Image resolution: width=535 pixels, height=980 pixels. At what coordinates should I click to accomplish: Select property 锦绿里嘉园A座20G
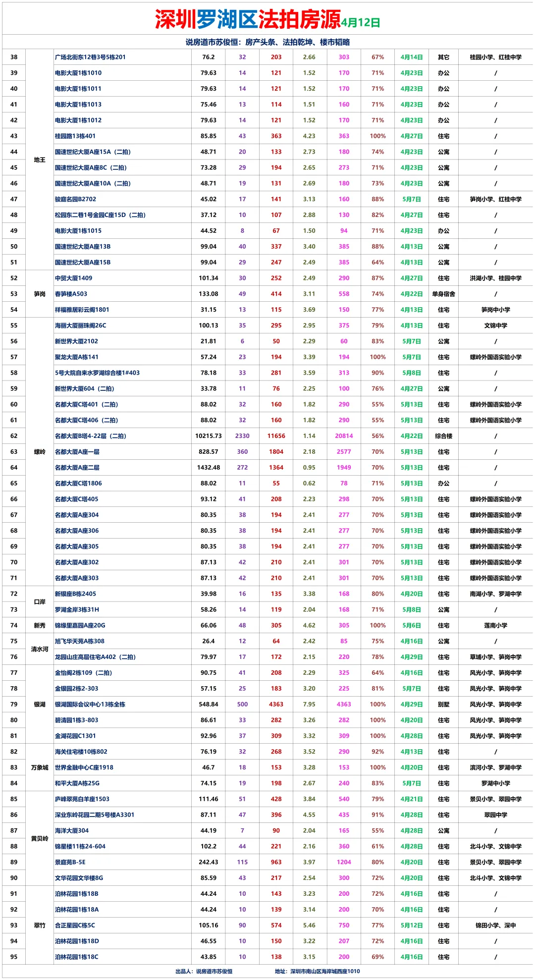(x=80, y=626)
